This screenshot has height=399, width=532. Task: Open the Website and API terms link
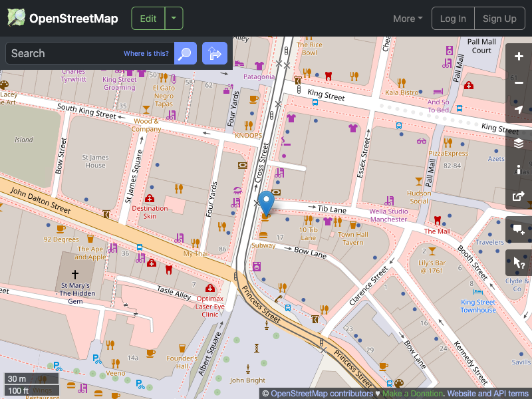(x=487, y=394)
